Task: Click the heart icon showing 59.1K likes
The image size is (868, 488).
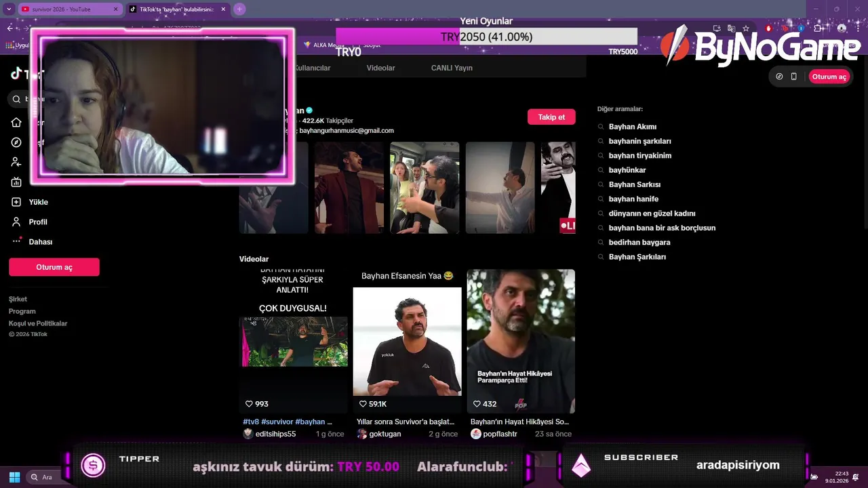Action: pyautogui.click(x=363, y=404)
